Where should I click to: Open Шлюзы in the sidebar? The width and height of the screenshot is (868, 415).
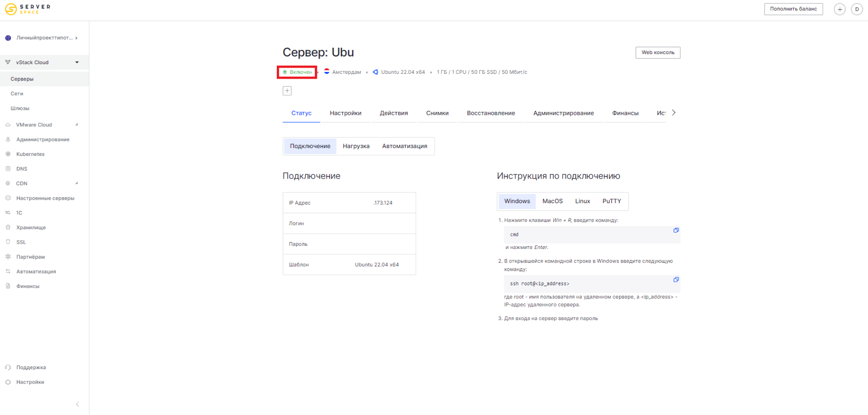pos(20,109)
